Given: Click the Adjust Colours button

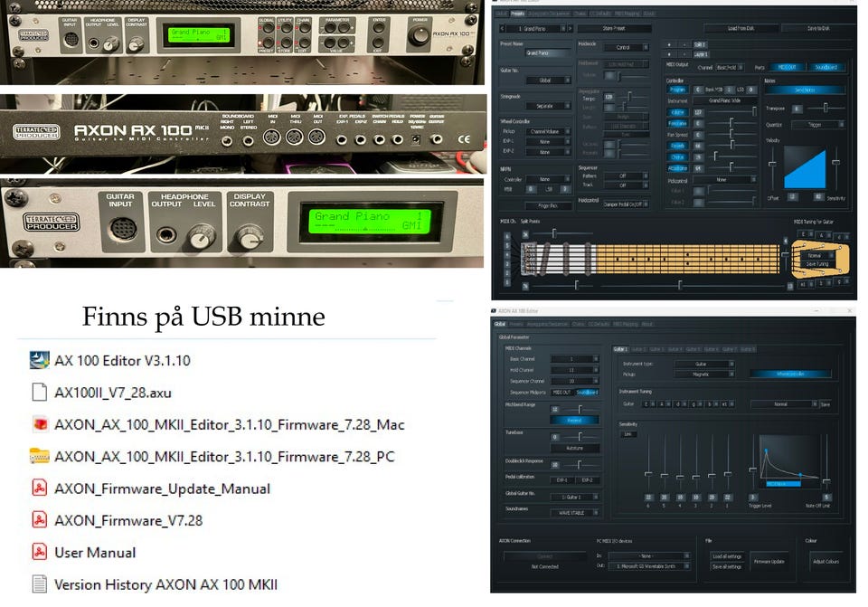Looking at the screenshot, I should click(826, 562).
